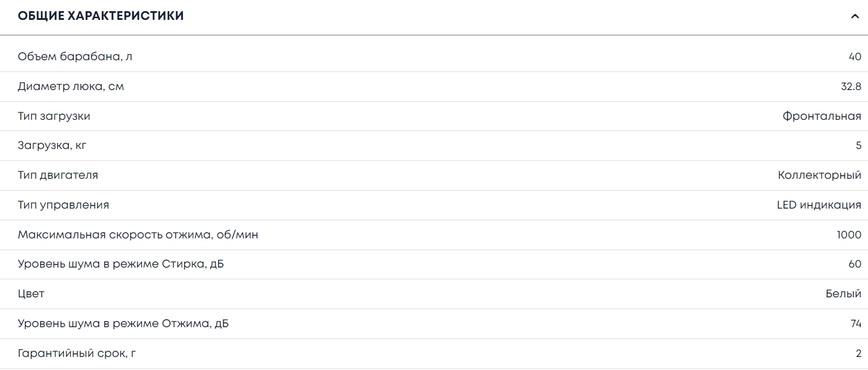Screen dimensions: 868x370
Task: Select the Белый color value
Action: (843, 294)
